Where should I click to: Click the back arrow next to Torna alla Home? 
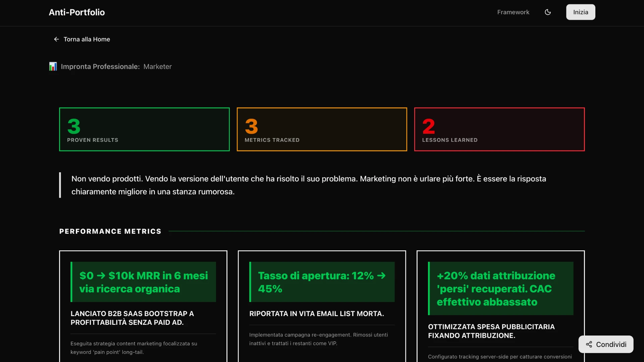pos(56,39)
